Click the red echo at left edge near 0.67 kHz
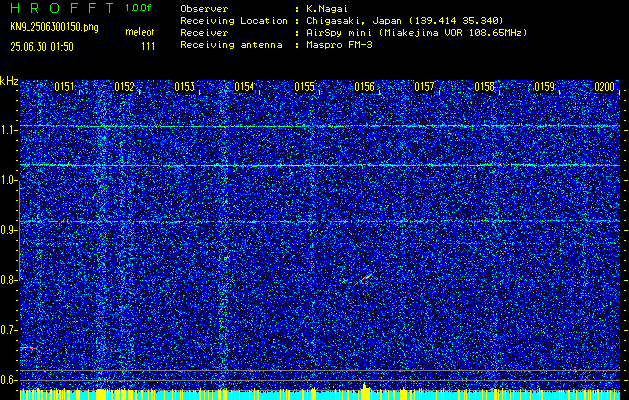This screenshot has width=629, height=400. [28, 348]
